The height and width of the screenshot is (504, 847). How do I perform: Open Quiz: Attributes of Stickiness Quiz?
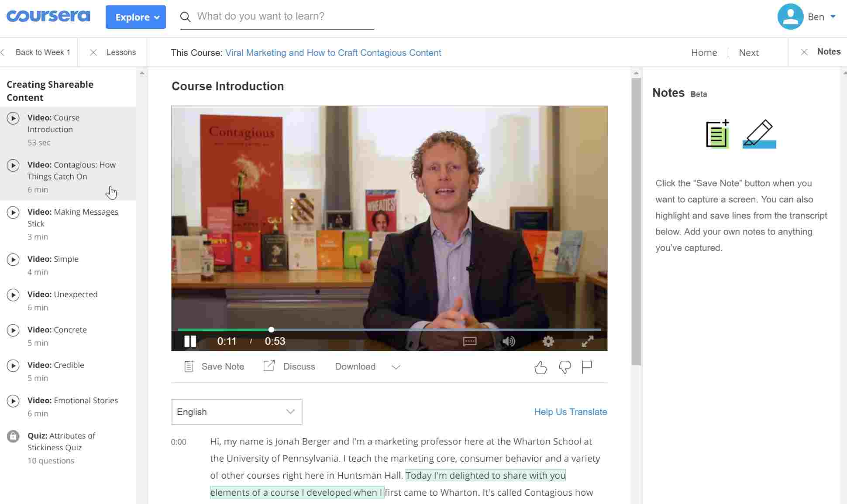(68, 448)
